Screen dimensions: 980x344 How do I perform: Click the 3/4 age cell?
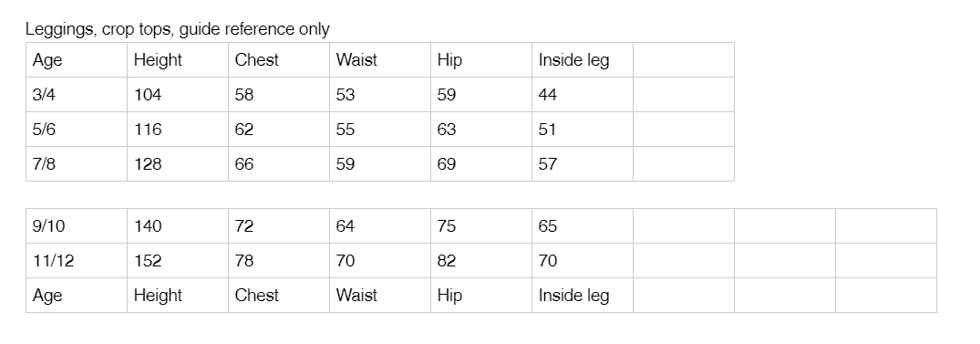point(77,95)
